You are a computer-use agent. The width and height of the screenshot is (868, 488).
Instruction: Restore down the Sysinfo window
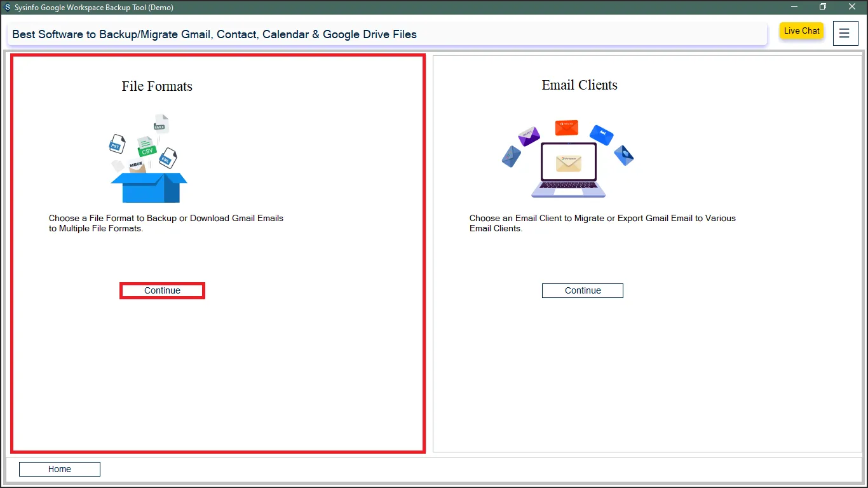[x=823, y=7]
